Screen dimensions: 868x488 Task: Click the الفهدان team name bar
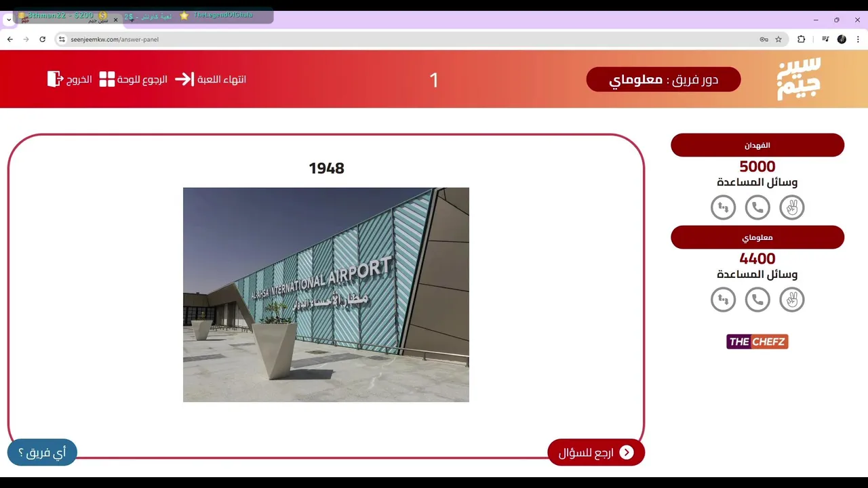(x=757, y=145)
